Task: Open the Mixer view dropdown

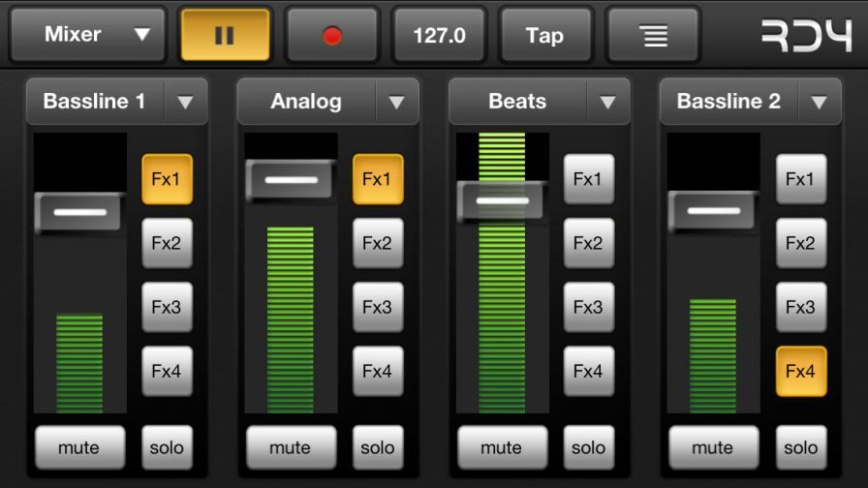Action: pos(87,35)
